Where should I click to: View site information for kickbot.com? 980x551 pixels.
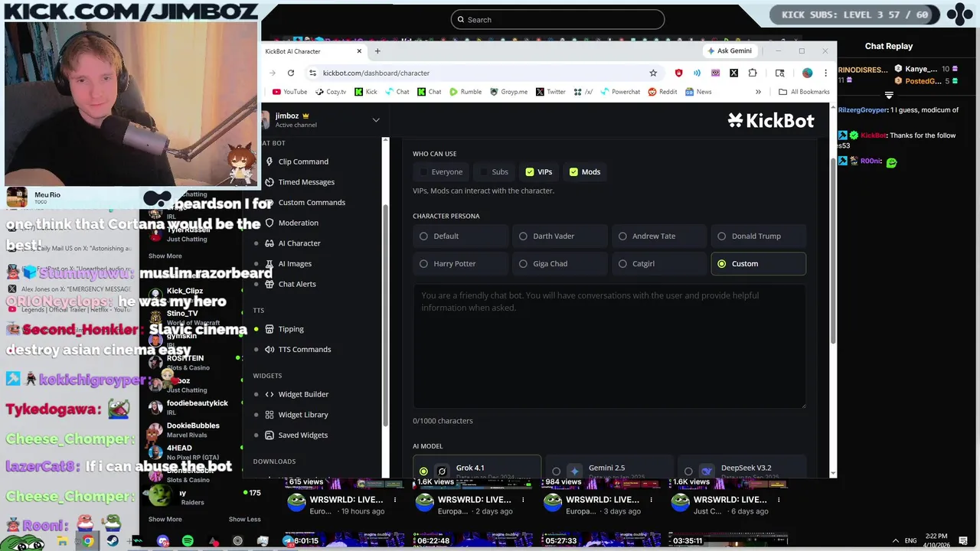[312, 73]
